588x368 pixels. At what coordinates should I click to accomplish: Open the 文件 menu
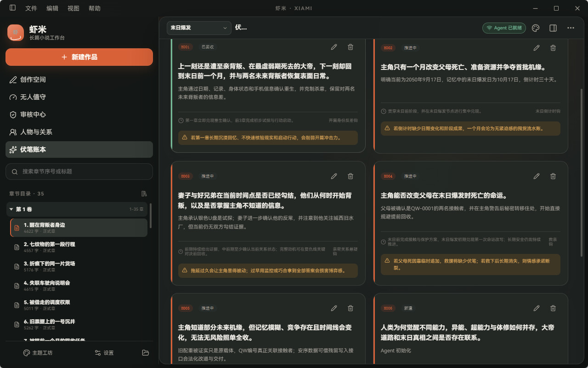(x=31, y=8)
